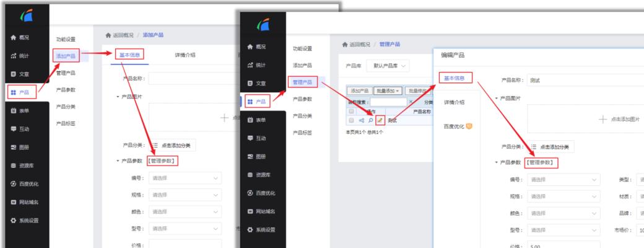Open 产品分类 submenu in left window

(66, 107)
